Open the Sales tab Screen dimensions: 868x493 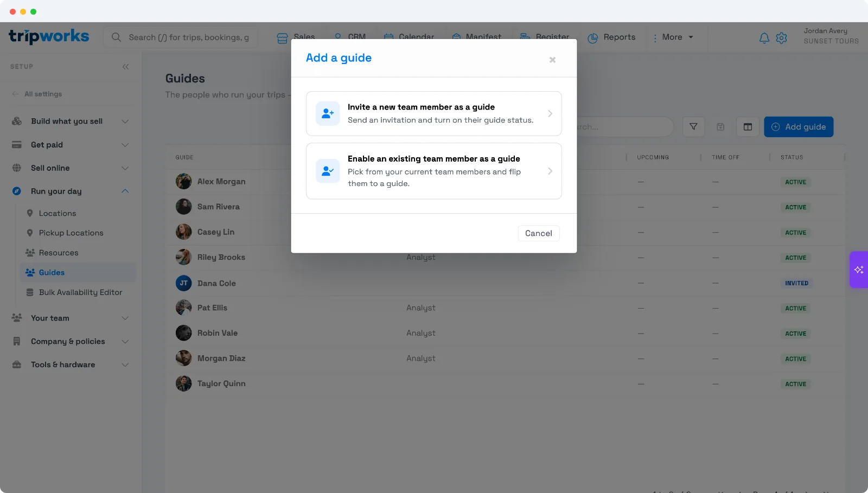296,37
